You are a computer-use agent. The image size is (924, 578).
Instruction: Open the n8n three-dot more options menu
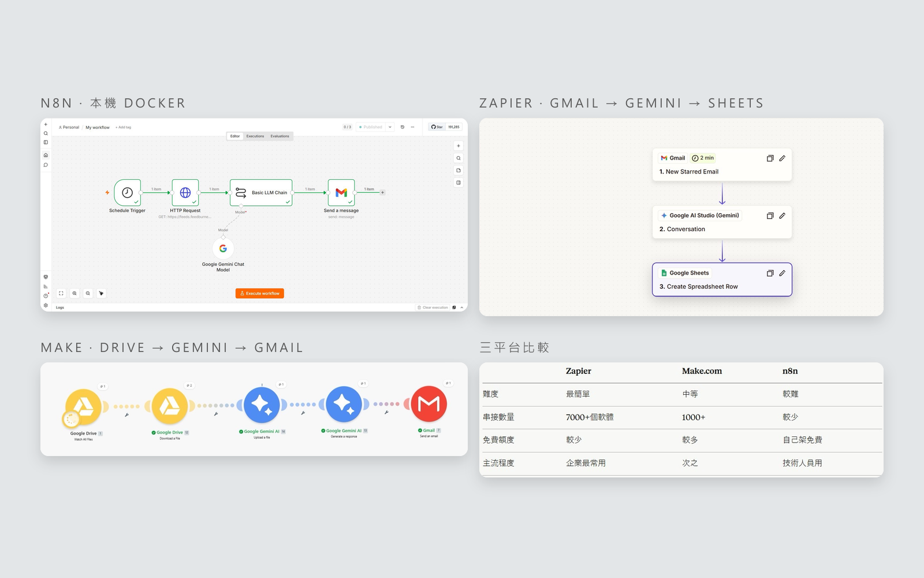click(x=412, y=127)
